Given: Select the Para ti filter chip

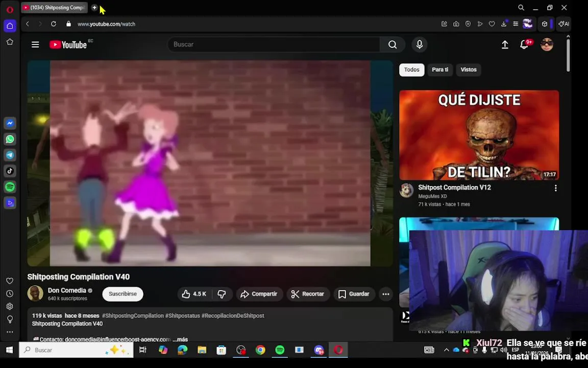Looking at the screenshot, I should tap(440, 70).
